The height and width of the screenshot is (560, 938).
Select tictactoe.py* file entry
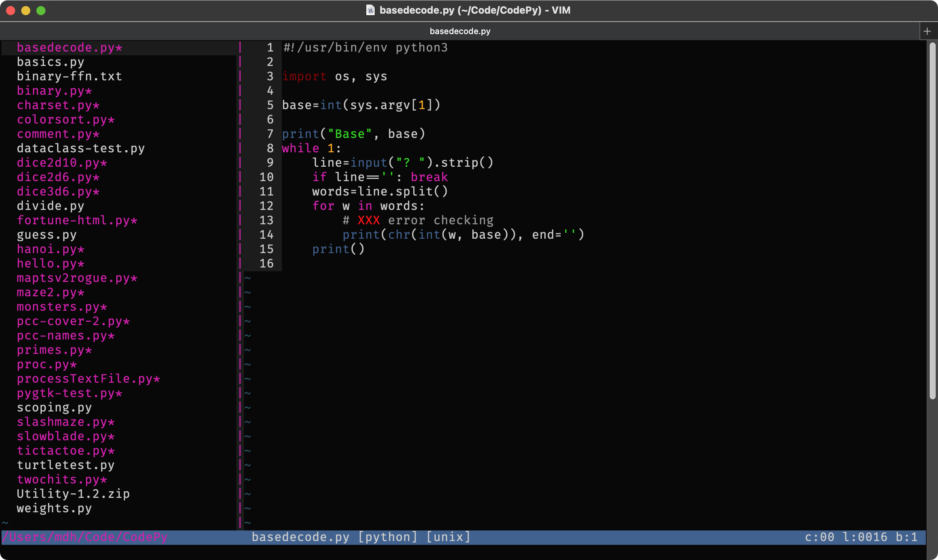pos(66,451)
